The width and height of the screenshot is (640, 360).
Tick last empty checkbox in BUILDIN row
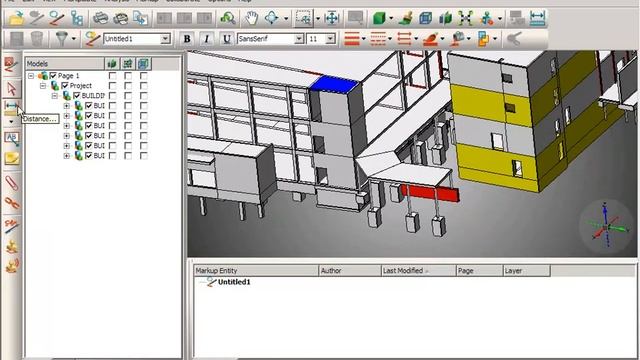143,96
